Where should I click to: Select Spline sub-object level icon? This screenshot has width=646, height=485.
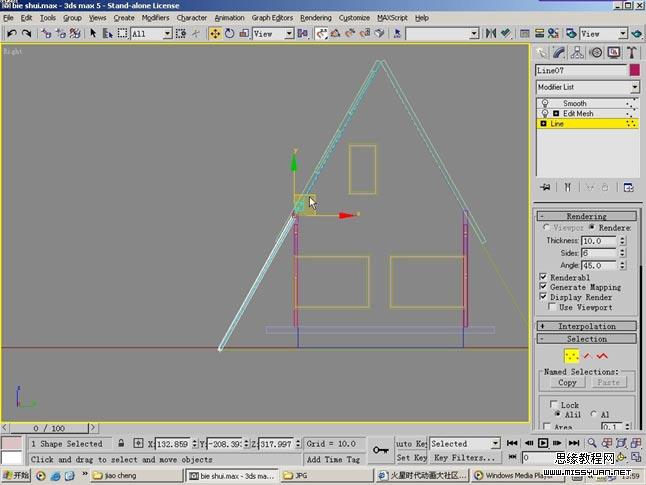pyautogui.click(x=602, y=356)
